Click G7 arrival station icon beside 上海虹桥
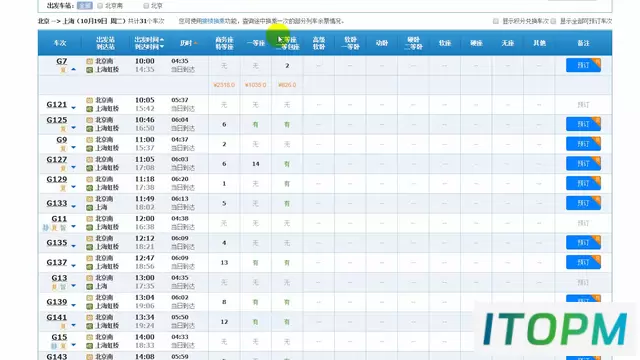 tap(89, 70)
